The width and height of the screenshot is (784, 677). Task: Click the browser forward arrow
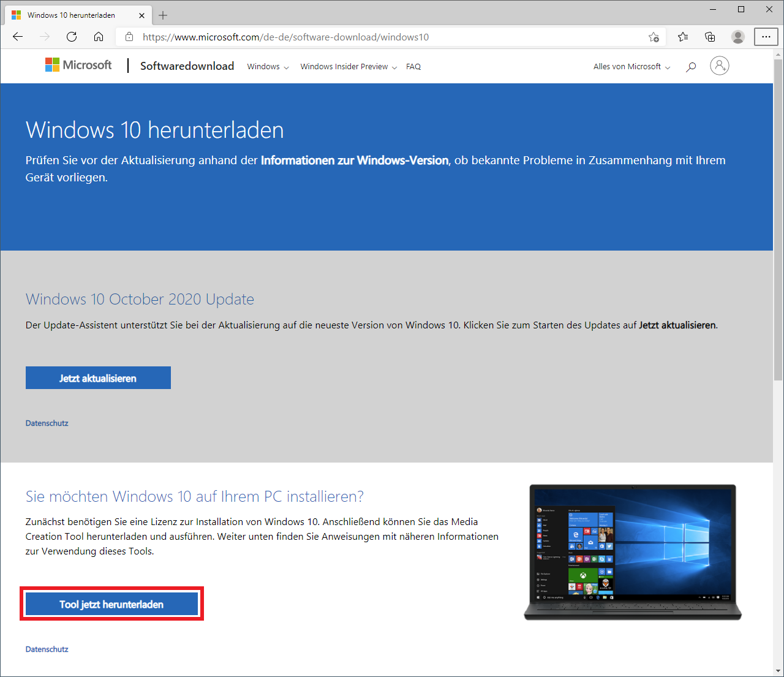[x=45, y=37]
